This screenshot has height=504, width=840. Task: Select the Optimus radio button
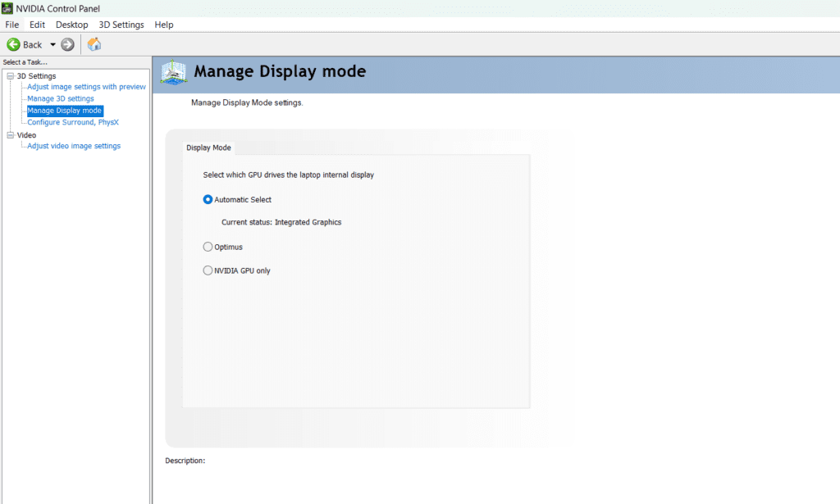pyautogui.click(x=208, y=247)
